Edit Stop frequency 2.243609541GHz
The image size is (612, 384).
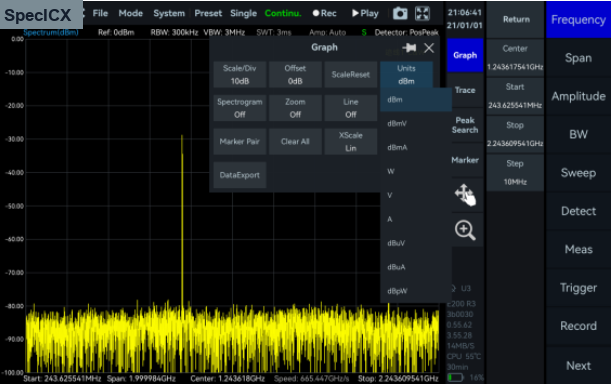tap(515, 134)
